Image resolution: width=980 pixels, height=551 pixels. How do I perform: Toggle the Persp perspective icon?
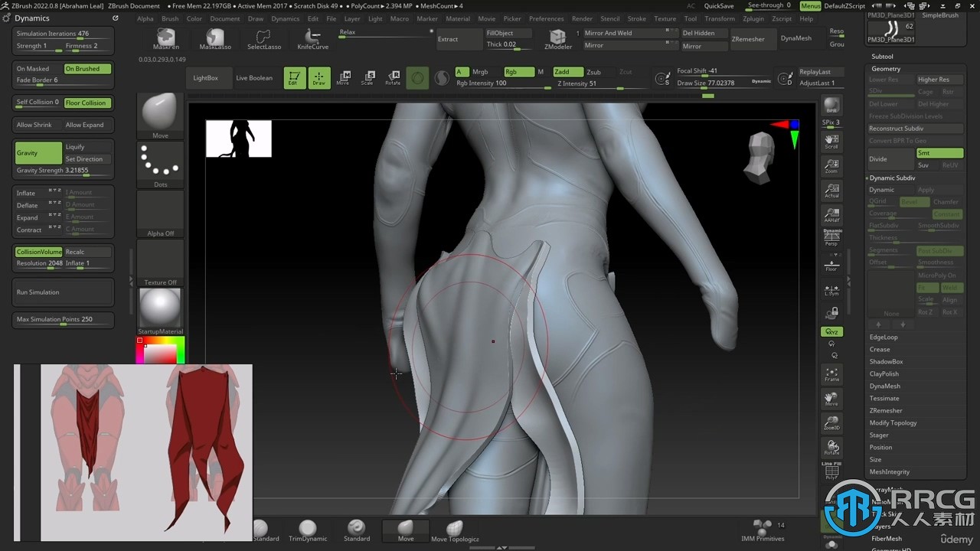click(x=831, y=238)
